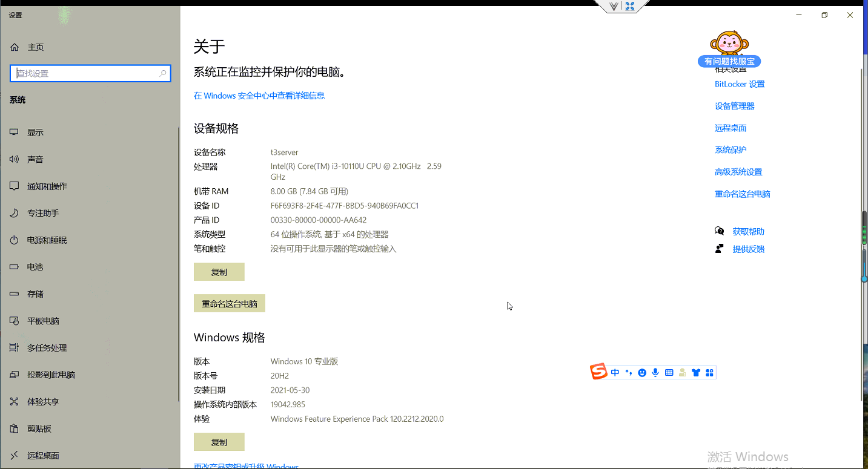Focus the 查找设置 search box
Viewport: 868px width, 469px height.
coord(90,73)
